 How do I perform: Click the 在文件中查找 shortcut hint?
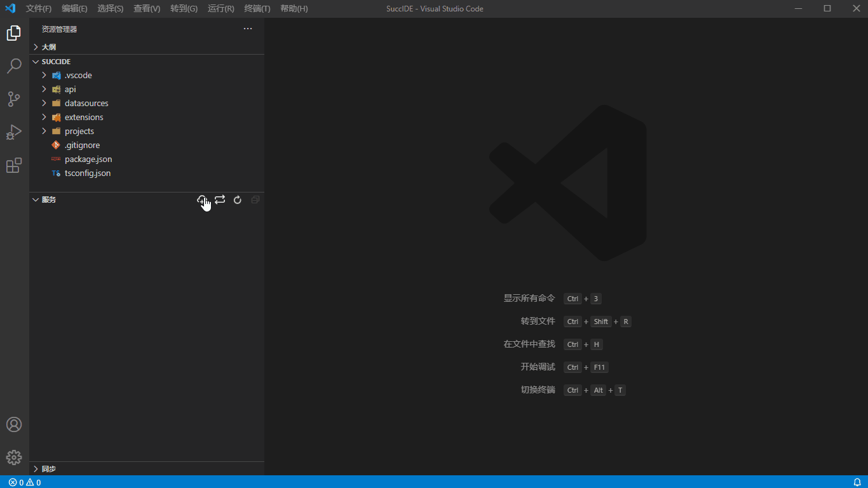(529, 344)
